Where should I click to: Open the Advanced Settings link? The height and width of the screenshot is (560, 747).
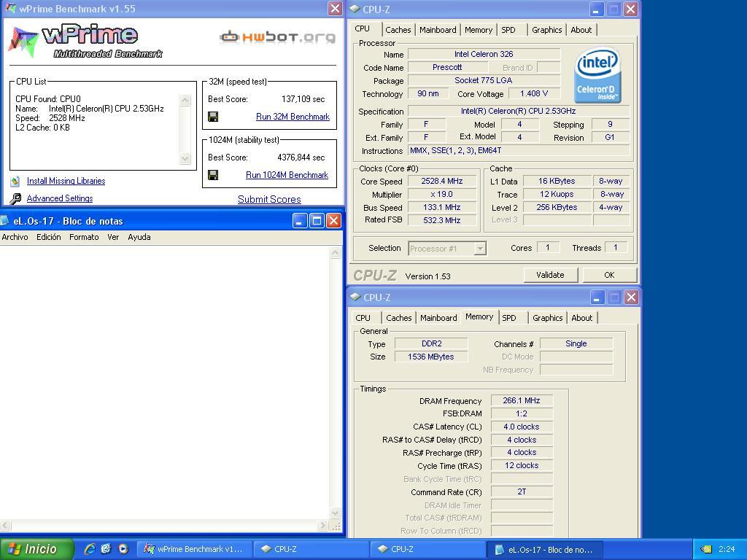point(60,198)
